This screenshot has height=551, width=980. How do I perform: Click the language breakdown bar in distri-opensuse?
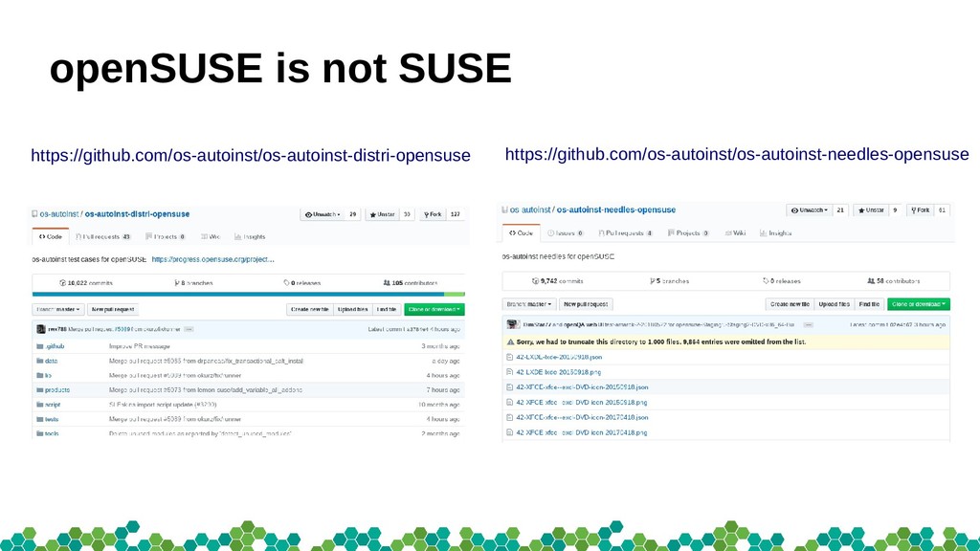point(248,295)
